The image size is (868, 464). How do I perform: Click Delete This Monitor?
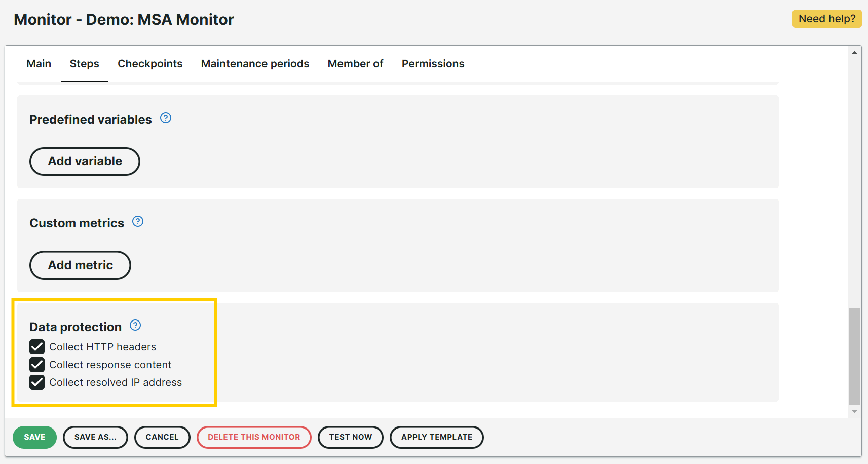point(254,437)
